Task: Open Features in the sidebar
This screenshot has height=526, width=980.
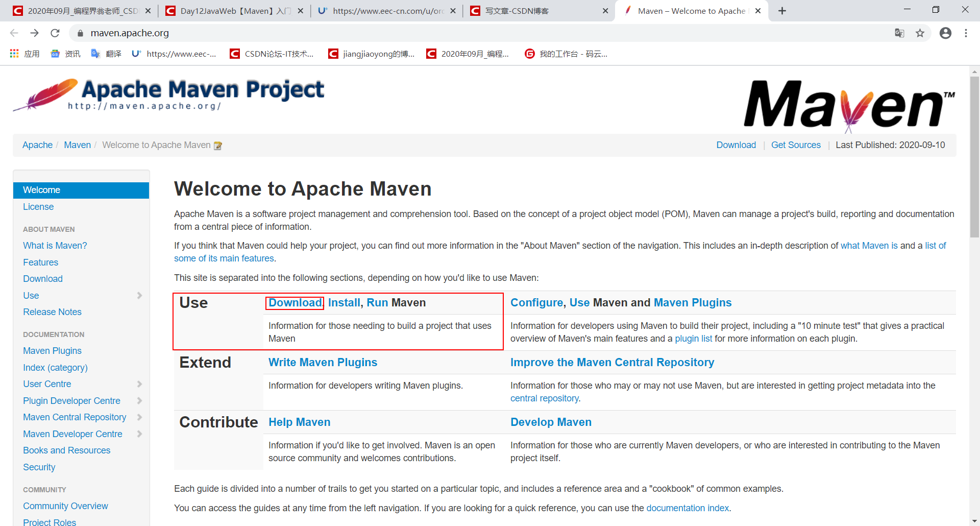Action: tap(41, 262)
